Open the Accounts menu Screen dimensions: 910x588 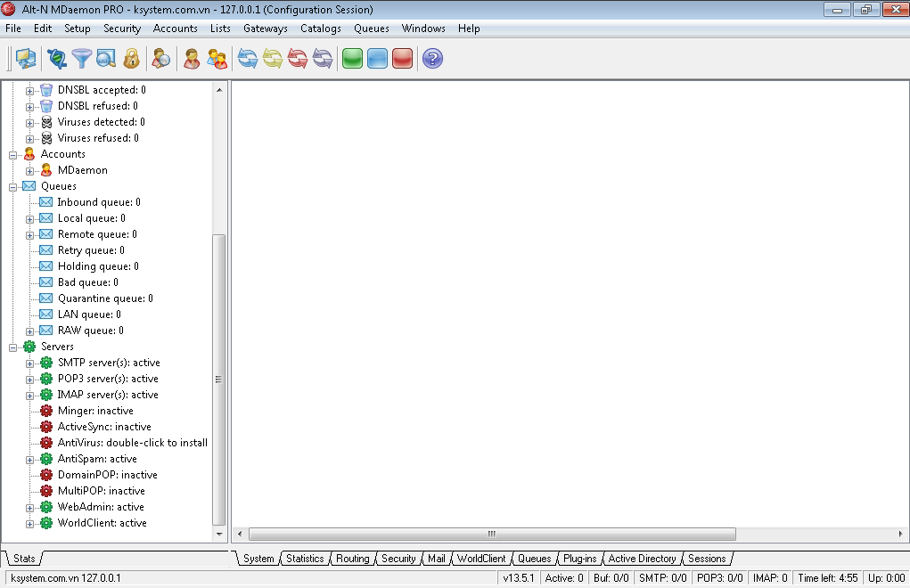pos(176,29)
